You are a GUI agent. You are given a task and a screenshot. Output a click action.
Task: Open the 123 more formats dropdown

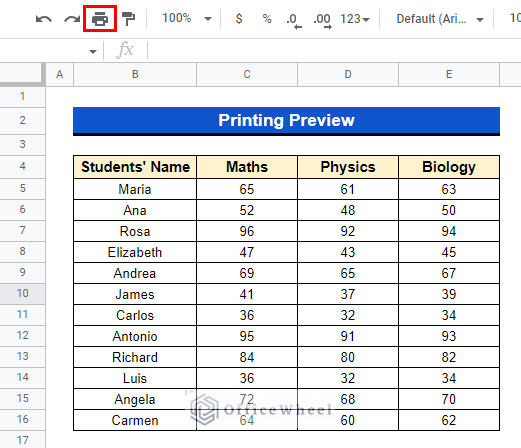355,19
